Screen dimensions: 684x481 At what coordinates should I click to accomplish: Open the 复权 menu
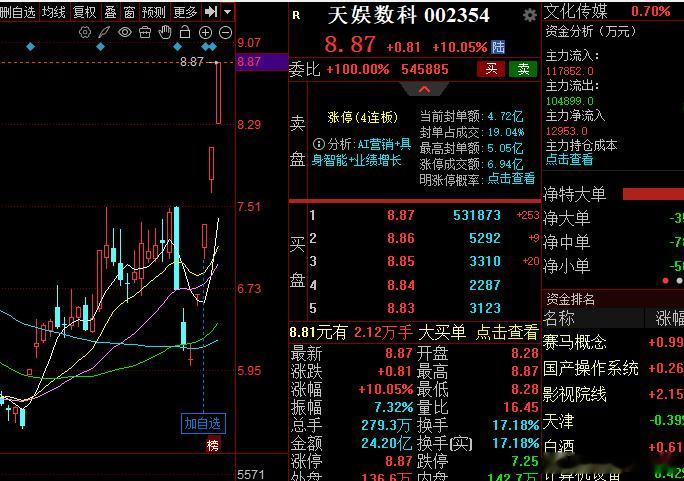(x=84, y=12)
